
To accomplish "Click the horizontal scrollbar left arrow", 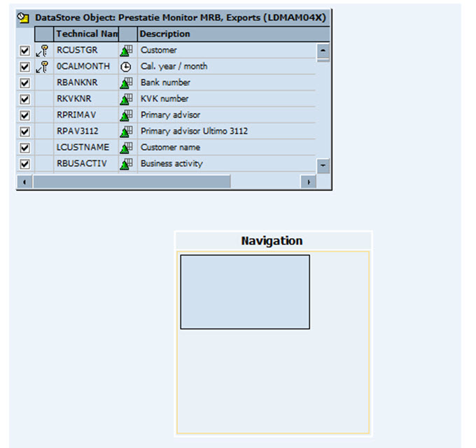I will 25,181.
